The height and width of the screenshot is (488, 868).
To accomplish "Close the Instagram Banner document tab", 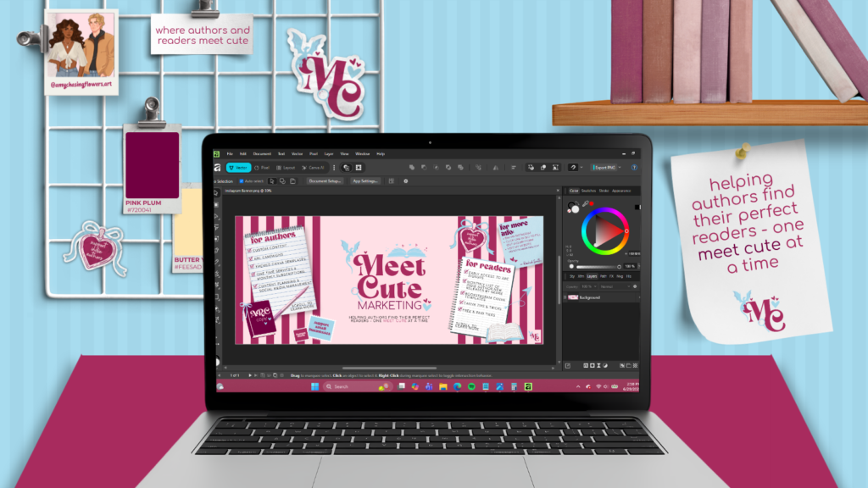I will click(558, 191).
